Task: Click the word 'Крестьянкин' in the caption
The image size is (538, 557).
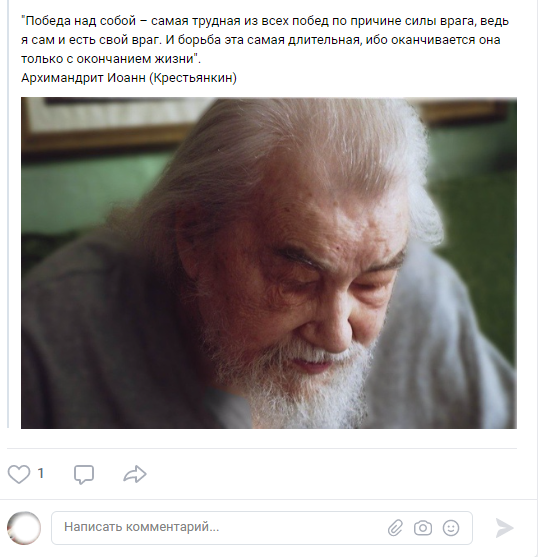Action: pos(192,77)
